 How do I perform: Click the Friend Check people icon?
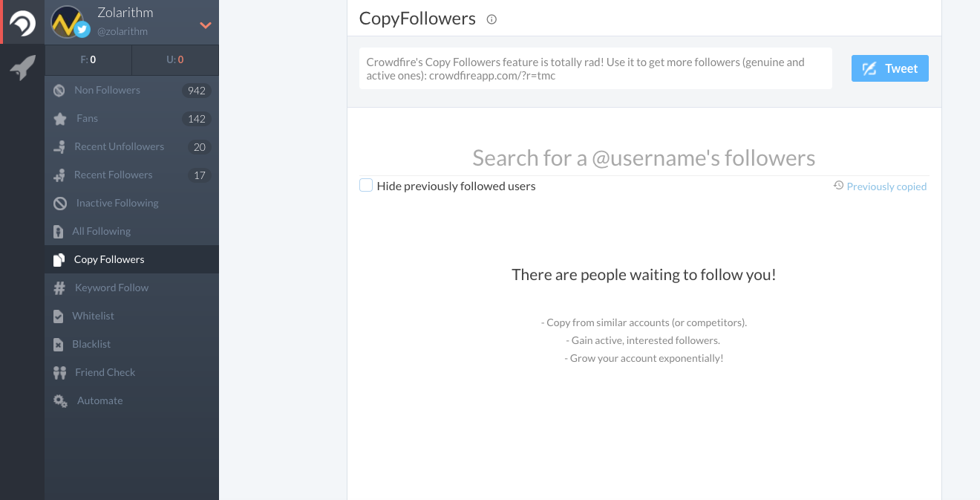60,373
